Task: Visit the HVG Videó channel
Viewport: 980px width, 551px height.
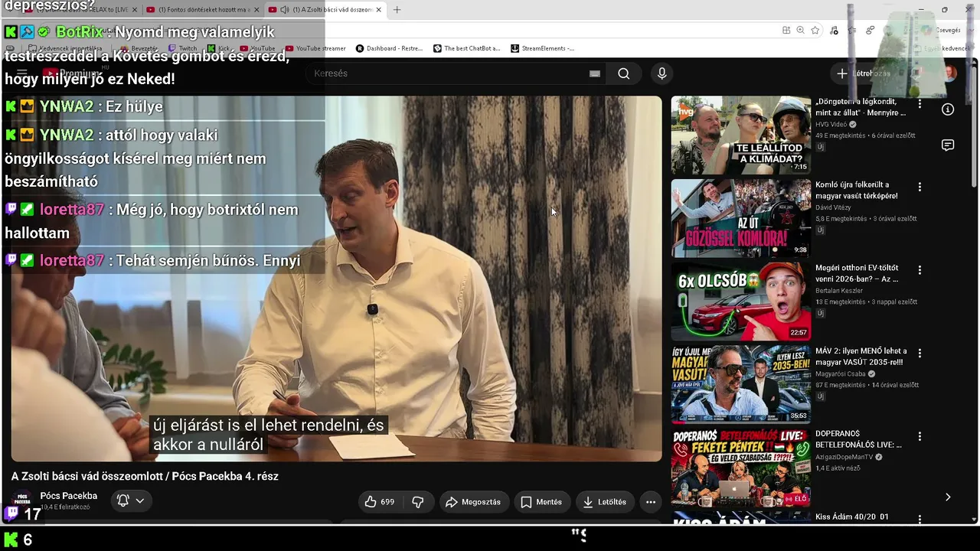Action: pos(831,124)
